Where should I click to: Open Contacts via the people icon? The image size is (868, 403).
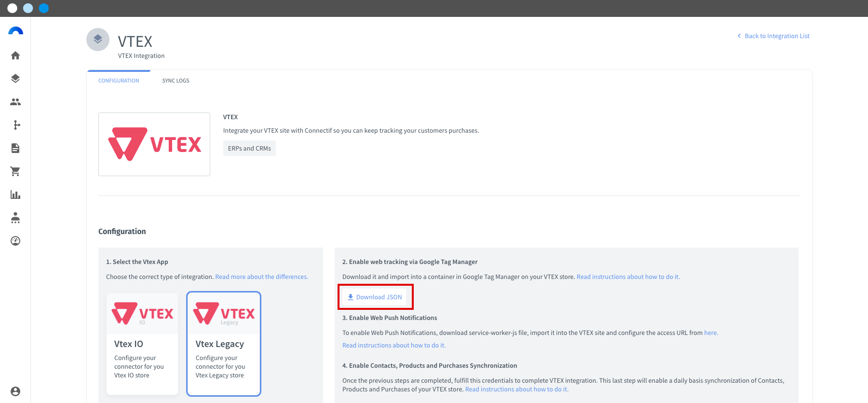[15, 102]
